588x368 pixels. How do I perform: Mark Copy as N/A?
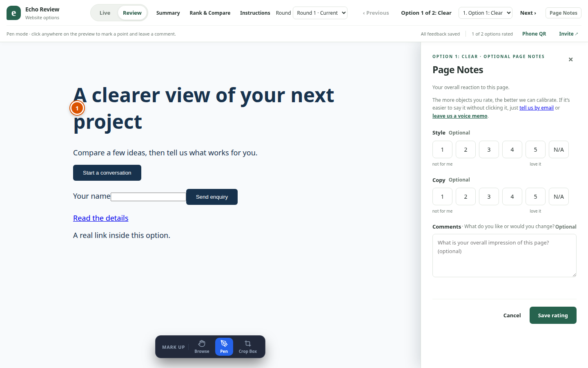click(559, 197)
